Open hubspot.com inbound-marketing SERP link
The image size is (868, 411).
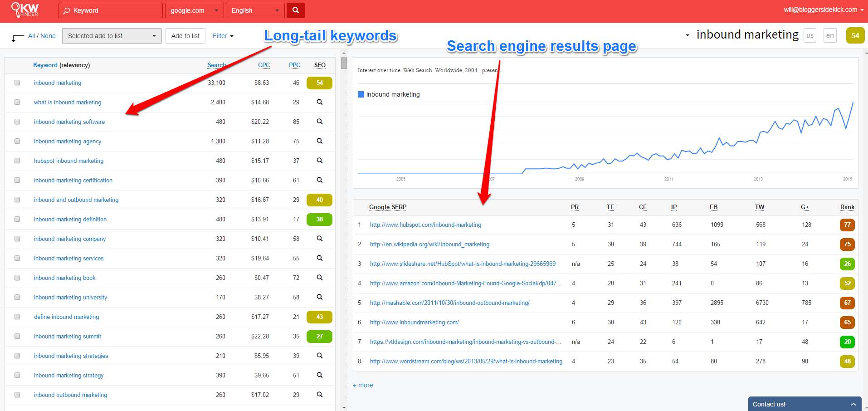425,225
